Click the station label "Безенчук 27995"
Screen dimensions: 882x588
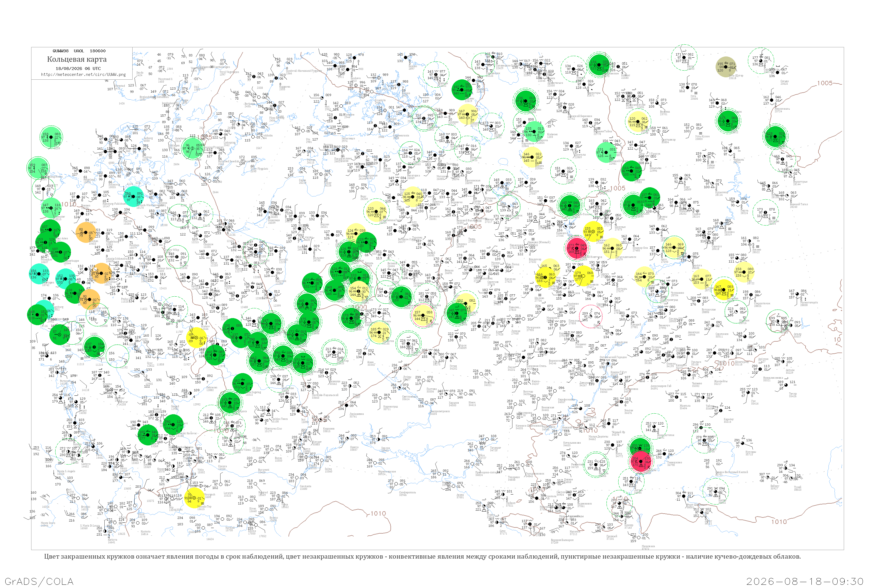click(664, 327)
